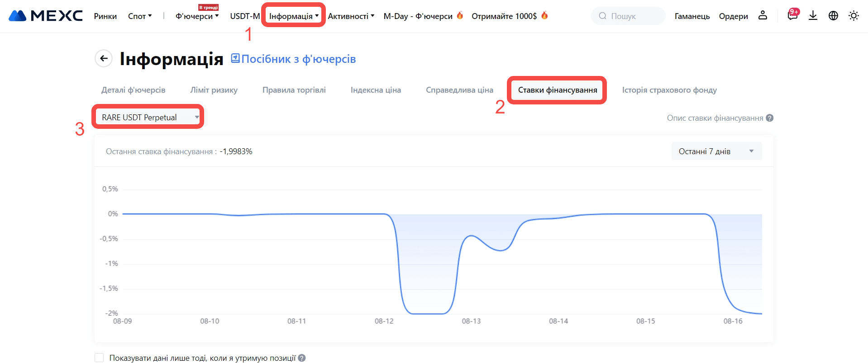This screenshot has height=363, width=868.
Task: Click the funding rate description help icon
Action: [x=770, y=118]
